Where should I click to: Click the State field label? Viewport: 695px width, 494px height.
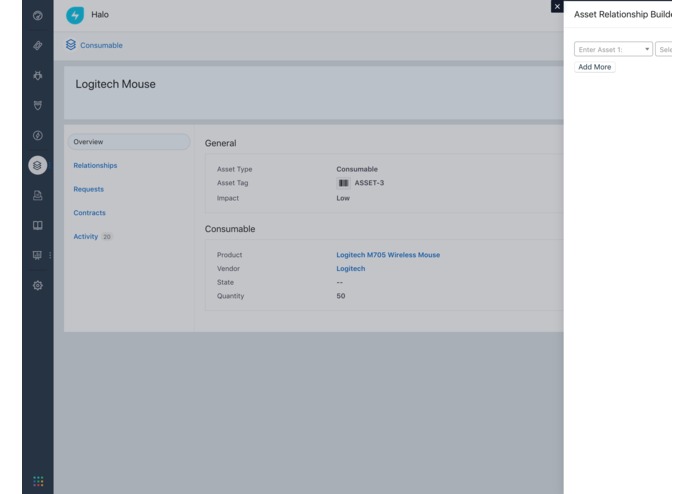(225, 282)
